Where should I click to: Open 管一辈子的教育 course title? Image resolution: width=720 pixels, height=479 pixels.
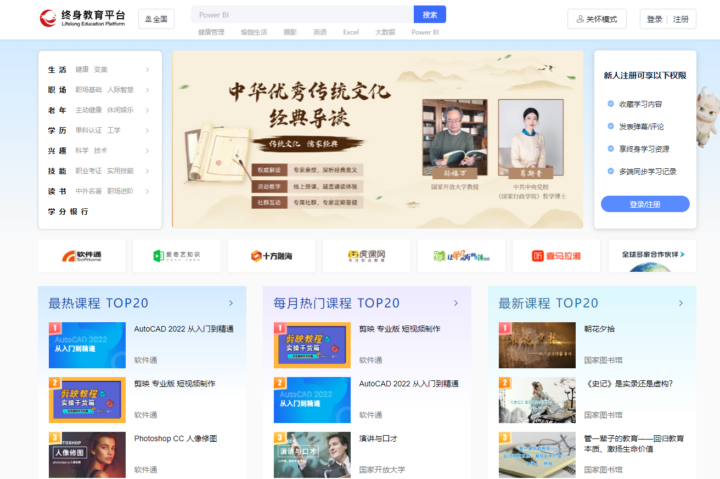[634, 444]
